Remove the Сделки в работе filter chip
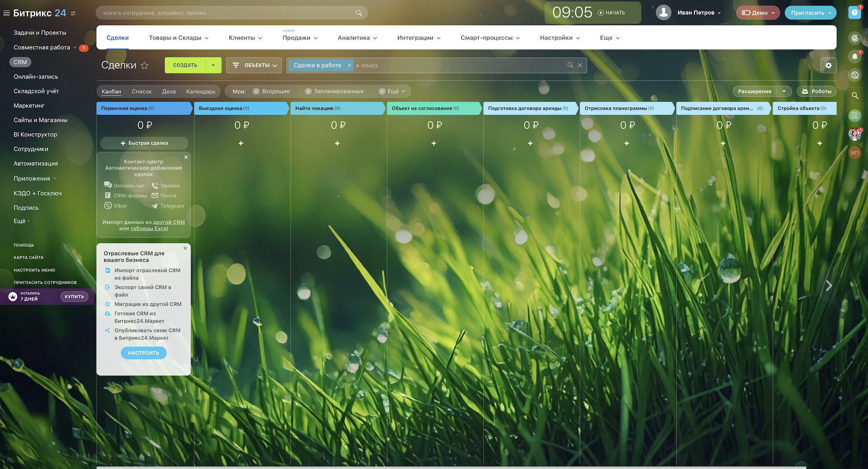The width and height of the screenshot is (868, 469). pos(349,66)
